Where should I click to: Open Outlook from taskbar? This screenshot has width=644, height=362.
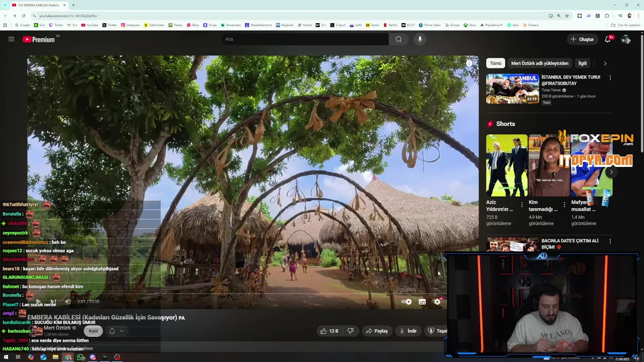click(43, 357)
